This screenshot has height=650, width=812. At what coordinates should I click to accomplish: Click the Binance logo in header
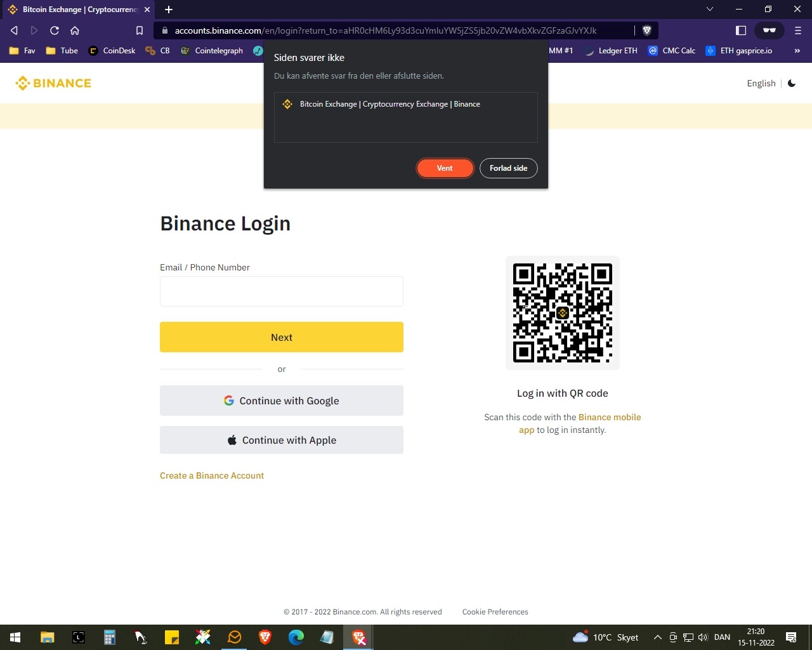[x=53, y=83]
